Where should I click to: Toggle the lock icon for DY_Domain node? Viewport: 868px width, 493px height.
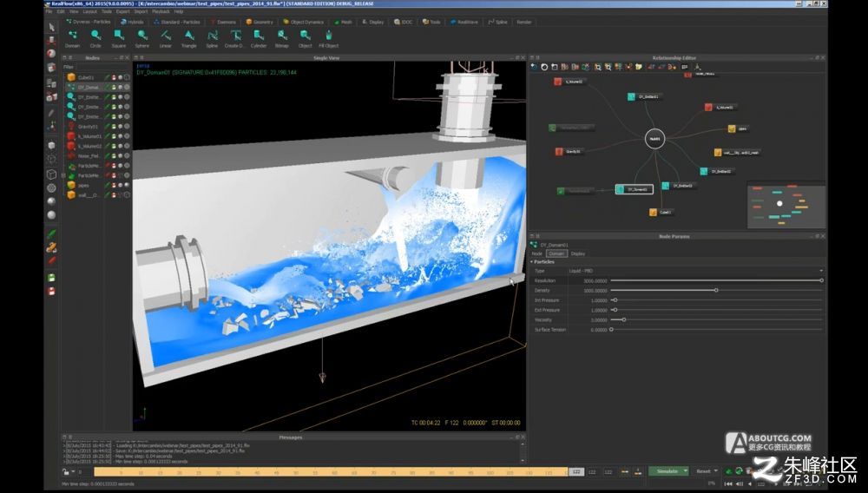click(114, 88)
